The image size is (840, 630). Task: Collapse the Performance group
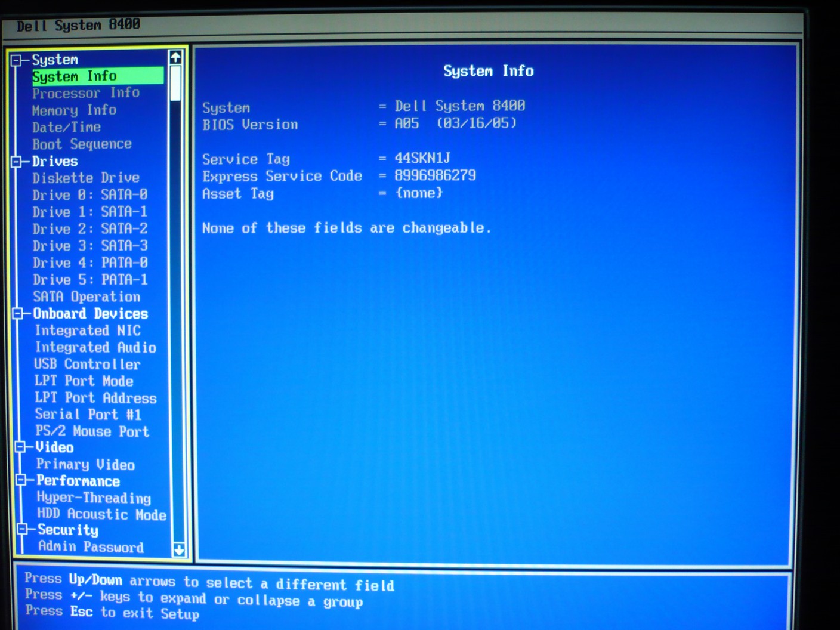21,480
